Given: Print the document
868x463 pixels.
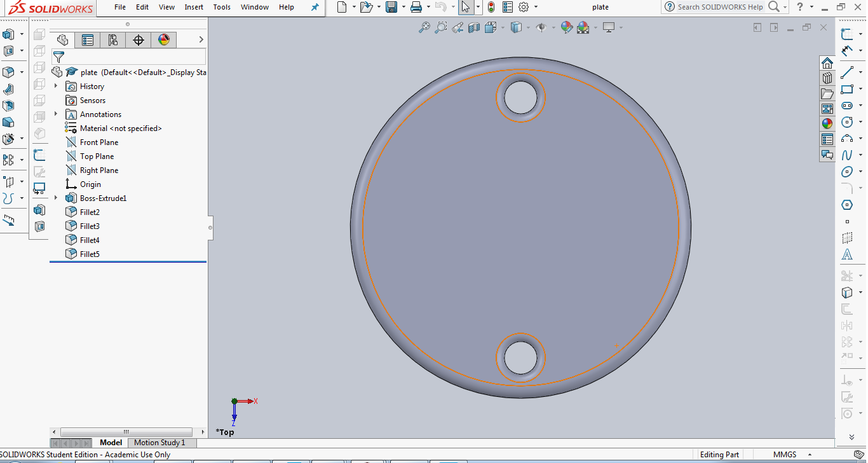Looking at the screenshot, I should pos(416,7).
